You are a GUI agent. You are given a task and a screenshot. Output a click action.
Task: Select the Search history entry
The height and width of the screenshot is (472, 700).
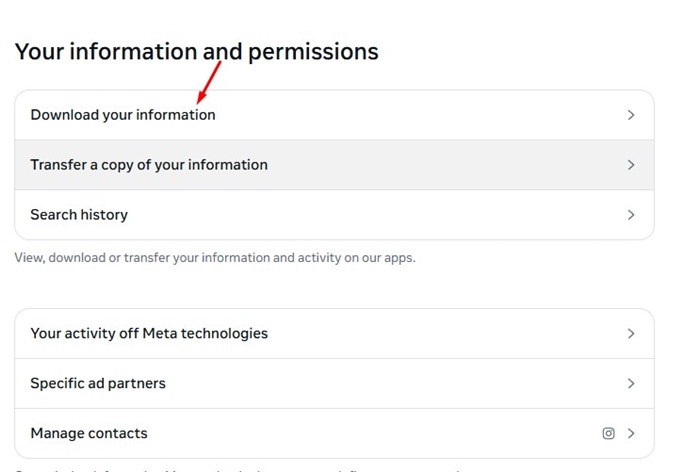coord(334,215)
